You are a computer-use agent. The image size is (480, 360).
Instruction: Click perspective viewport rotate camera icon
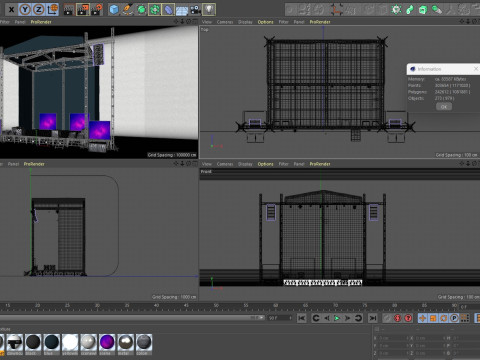click(189, 22)
